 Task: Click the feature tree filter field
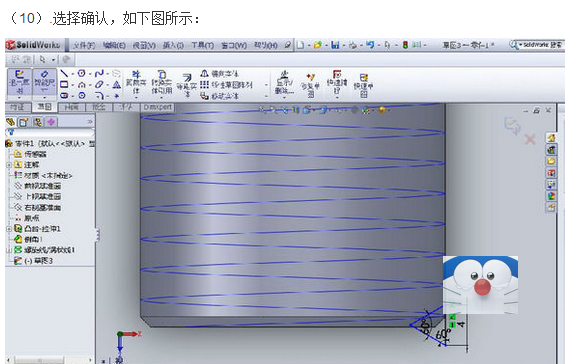click(50, 133)
